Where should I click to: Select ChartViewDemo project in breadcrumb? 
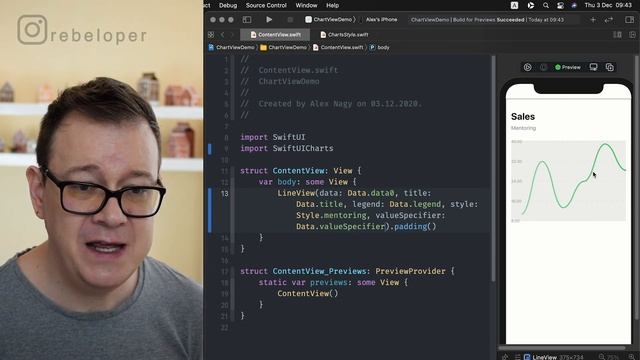point(231,47)
